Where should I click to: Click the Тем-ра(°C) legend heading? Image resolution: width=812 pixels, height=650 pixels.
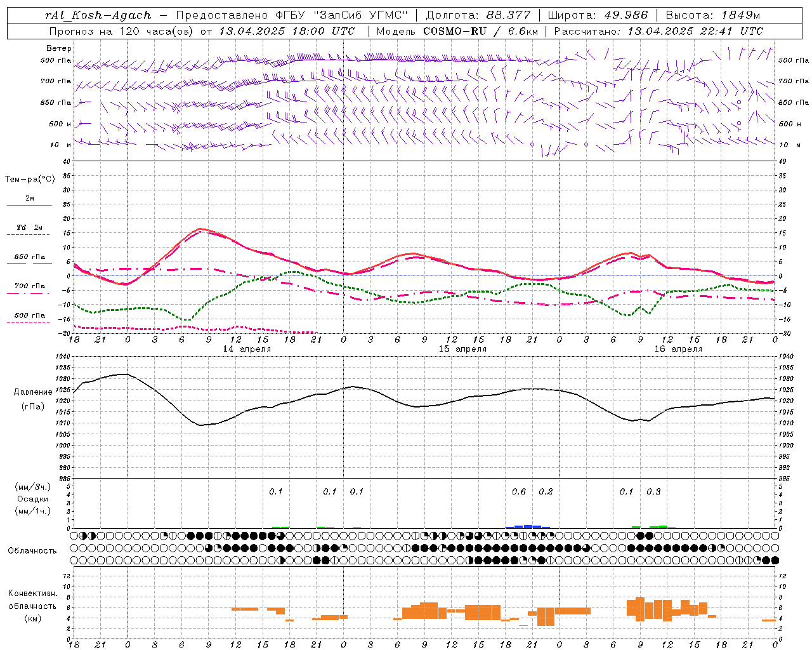[x=30, y=180]
